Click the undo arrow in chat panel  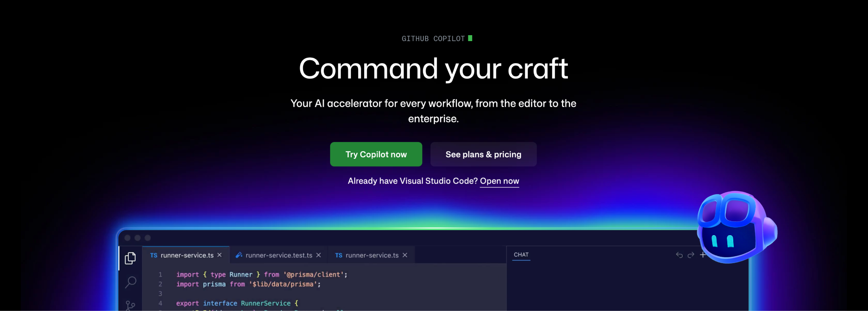coord(679,255)
